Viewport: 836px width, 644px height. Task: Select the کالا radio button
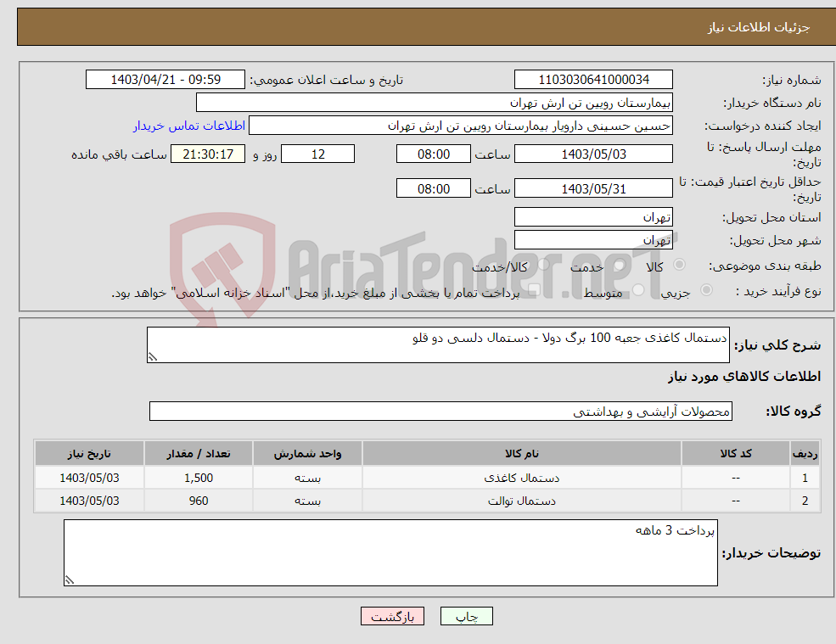pyautogui.click(x=679, y=265)
